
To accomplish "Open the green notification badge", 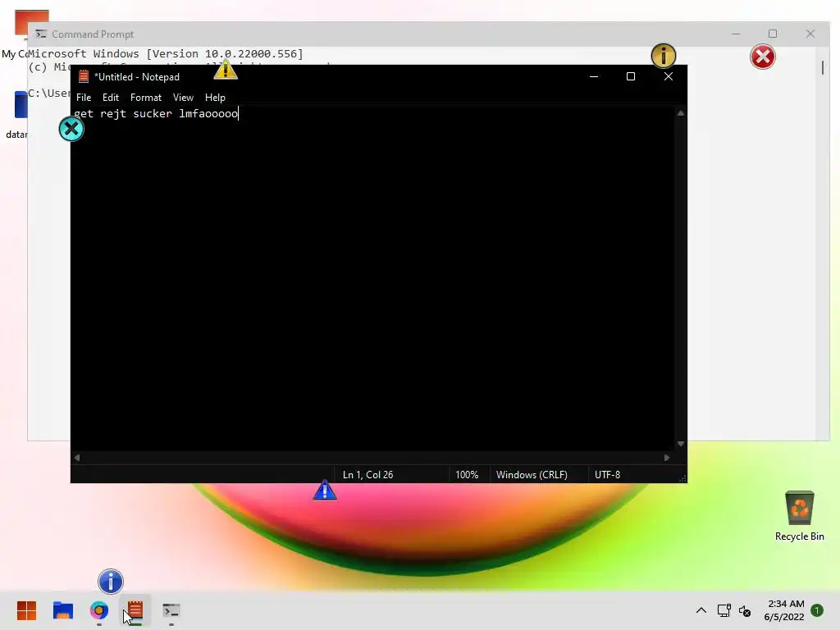I will tap(817, 610).
